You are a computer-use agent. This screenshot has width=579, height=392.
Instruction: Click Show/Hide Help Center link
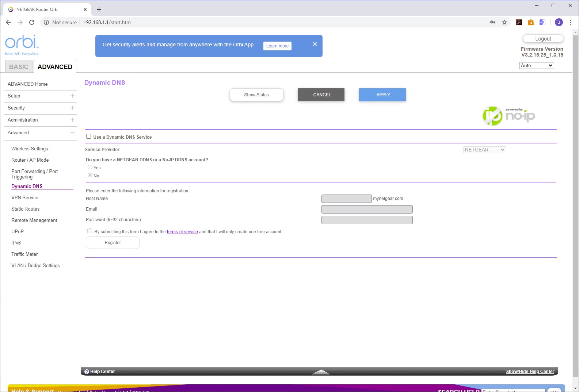point(530,372)
